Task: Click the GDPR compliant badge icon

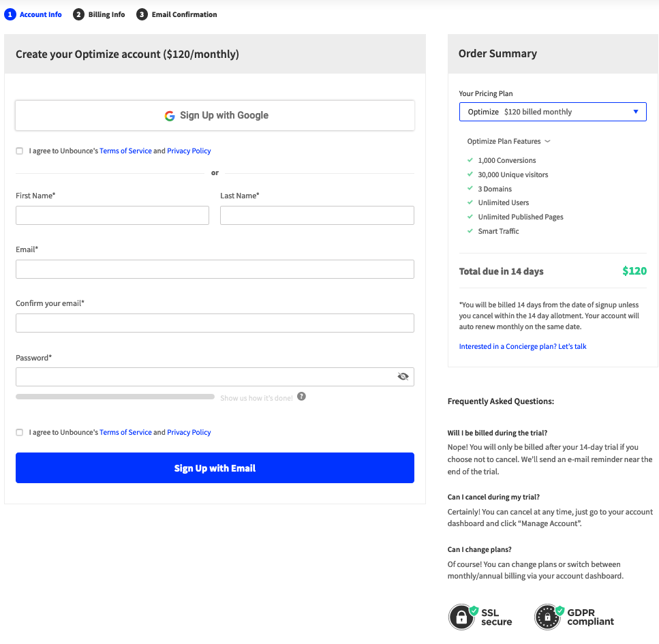Action: 548,617
